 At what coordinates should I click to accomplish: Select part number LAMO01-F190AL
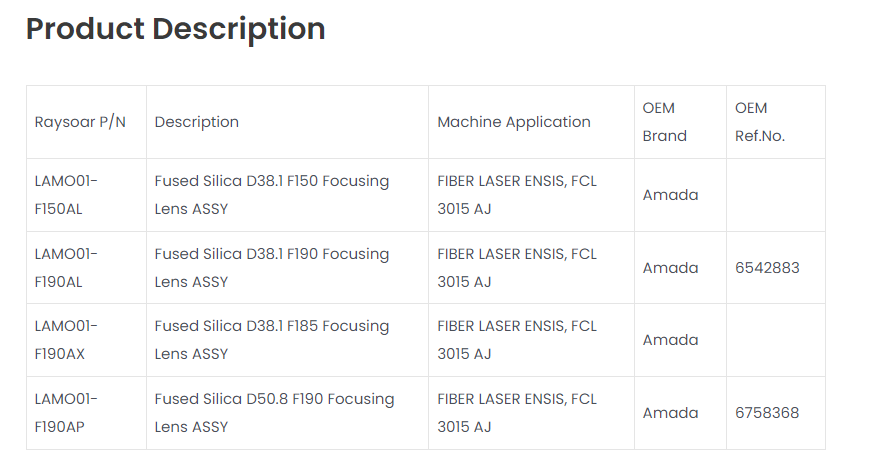click(x=66, y=268)
